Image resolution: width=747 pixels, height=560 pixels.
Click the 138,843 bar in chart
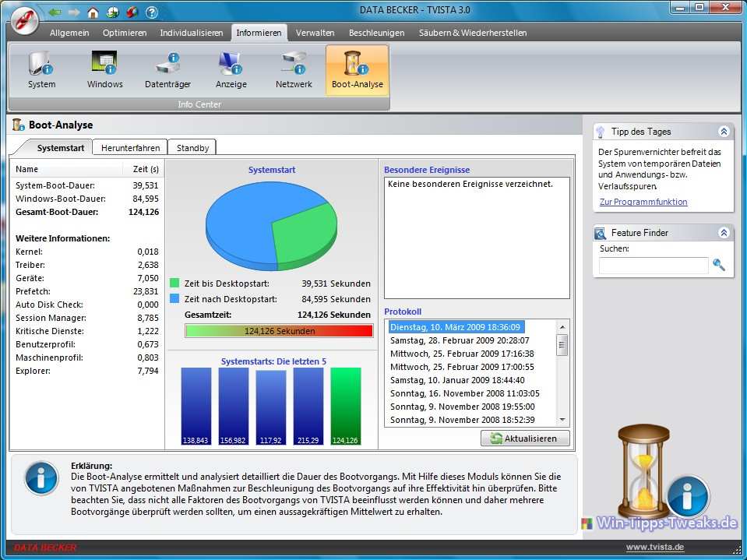pyautogui.click(x=196, y=407)
